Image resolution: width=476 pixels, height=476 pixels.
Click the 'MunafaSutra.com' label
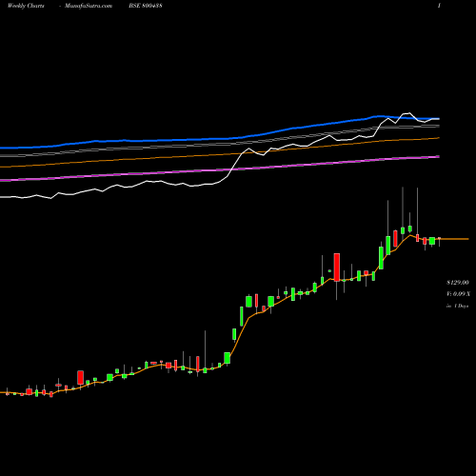pyautogui.click(x=89, y=6)
